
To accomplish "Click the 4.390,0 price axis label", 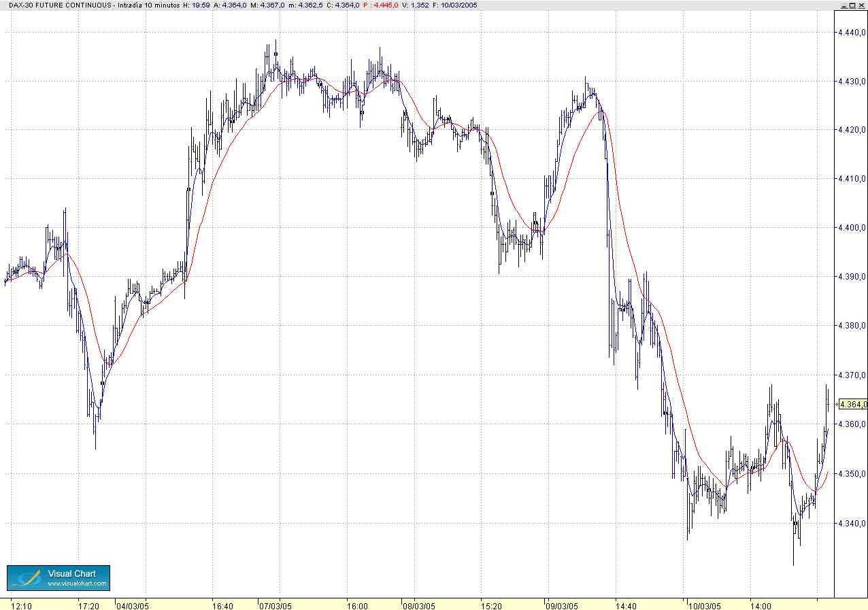I will click(852, 277).
